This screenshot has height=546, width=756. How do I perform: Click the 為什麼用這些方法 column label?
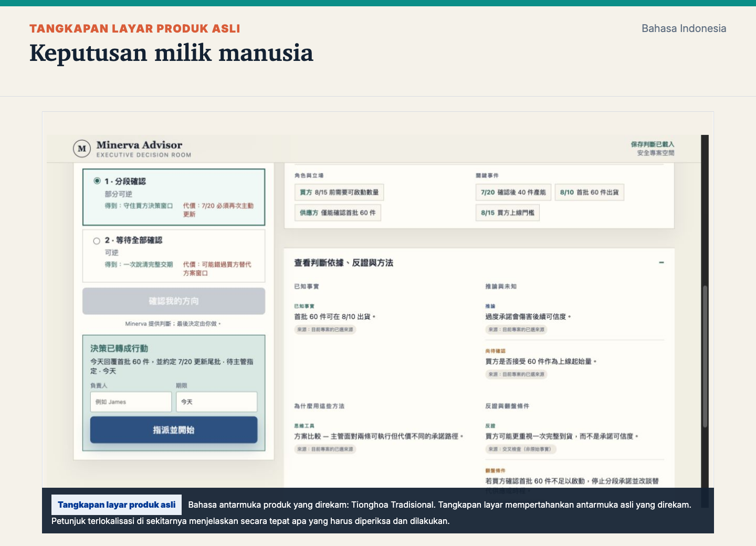pyautogui.click(x=319, y=406)
